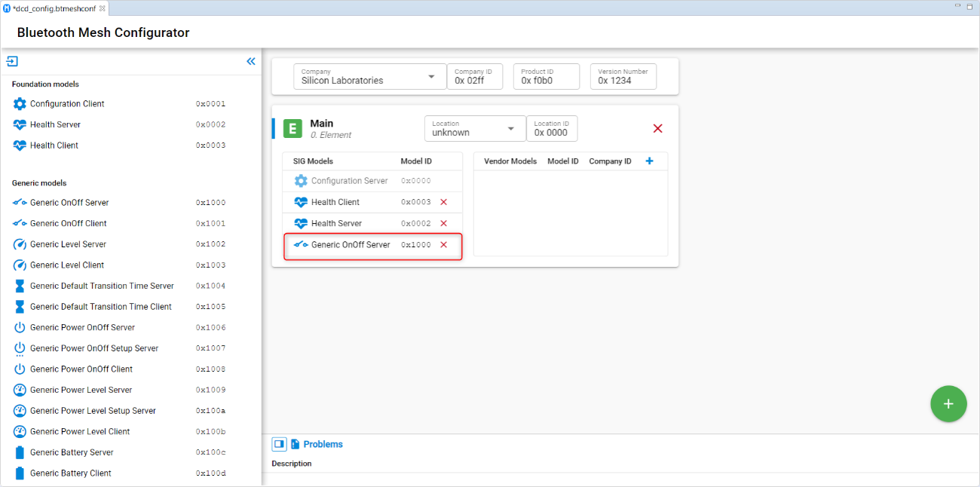
Task: Click the Generic Power OnOff Server power icon
Action: click(20, 328)
